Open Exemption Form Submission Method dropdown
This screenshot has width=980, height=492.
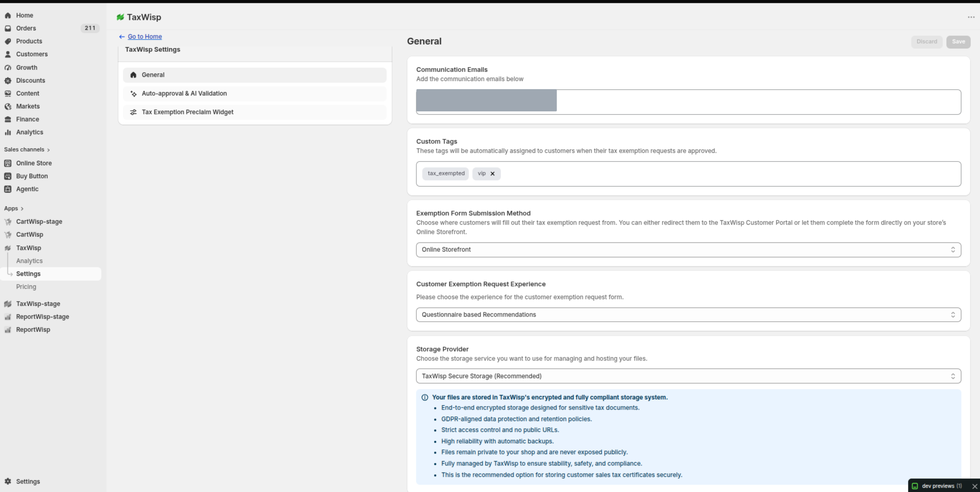(688, 250)
